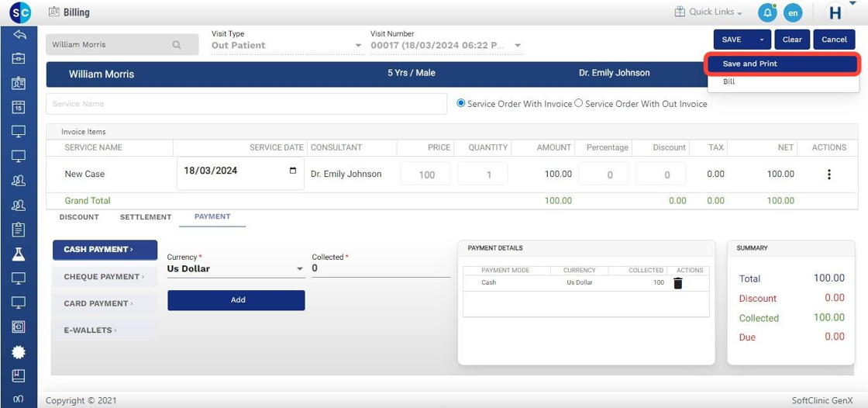
Task: Switch to the Discount tab
Action: tap(79, 217)
